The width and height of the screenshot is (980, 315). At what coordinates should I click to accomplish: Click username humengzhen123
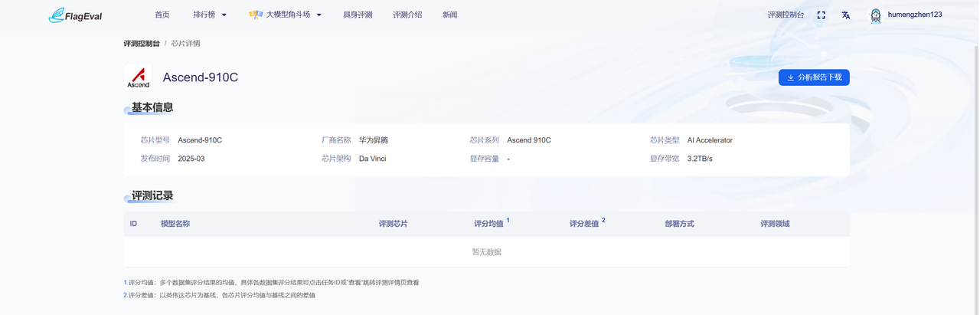click(x=915, y=15)
